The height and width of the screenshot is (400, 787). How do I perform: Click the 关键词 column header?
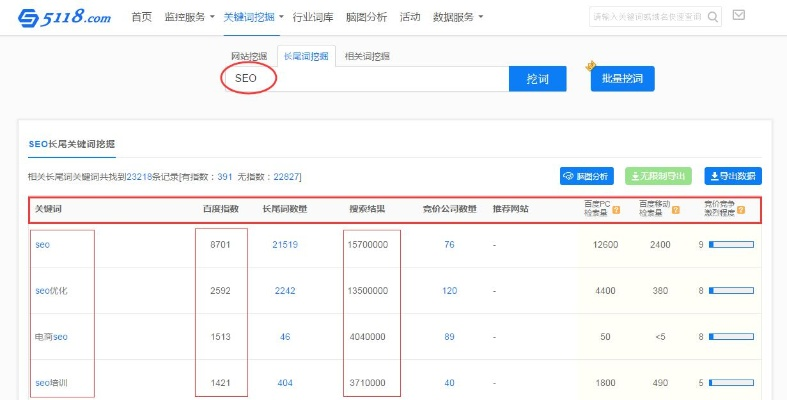[48, 209]
